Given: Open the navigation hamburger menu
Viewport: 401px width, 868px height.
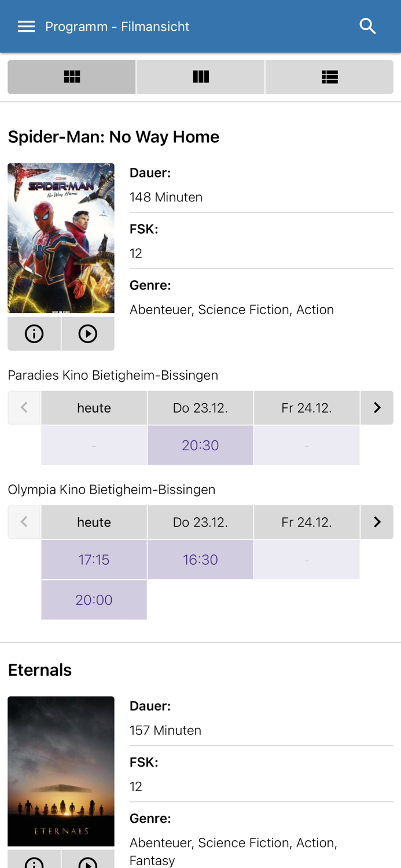Looking at the screenshot, I should point(27,25).
